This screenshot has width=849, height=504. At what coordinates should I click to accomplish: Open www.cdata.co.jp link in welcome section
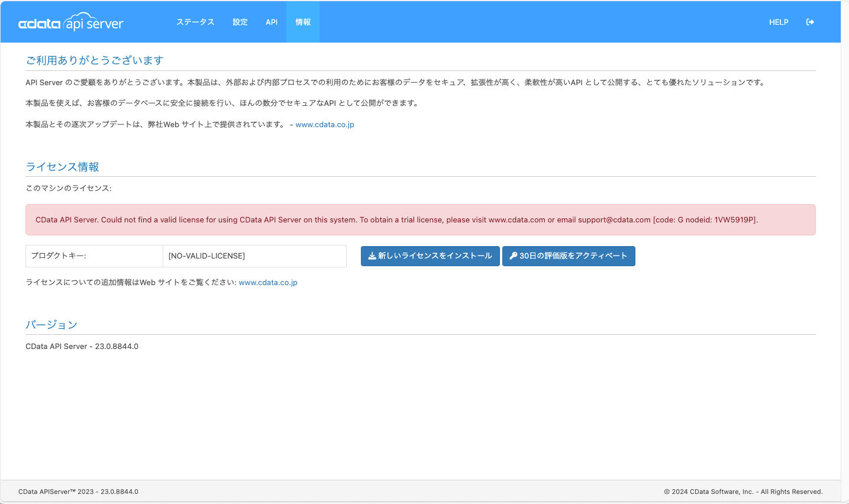click(x=325, y=124)
